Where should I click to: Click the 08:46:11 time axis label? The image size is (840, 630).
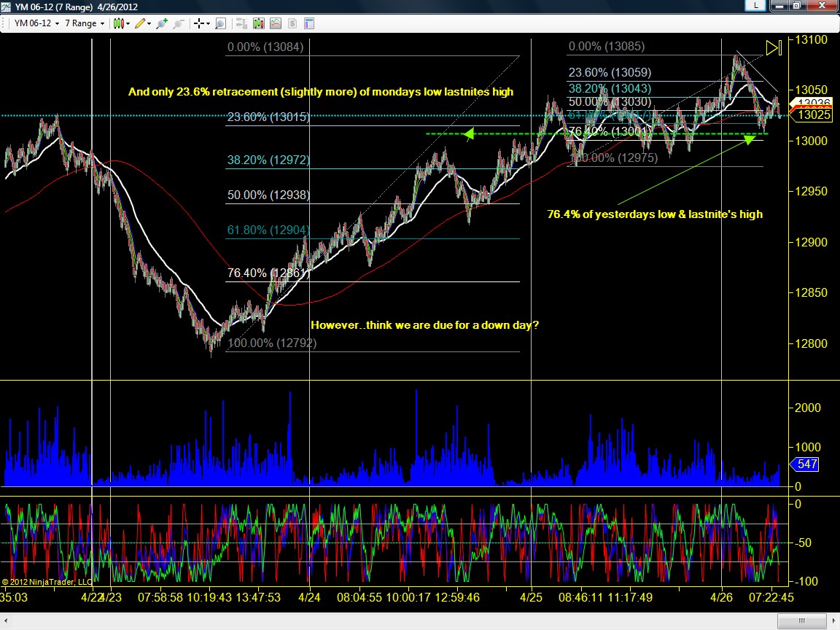580,597
